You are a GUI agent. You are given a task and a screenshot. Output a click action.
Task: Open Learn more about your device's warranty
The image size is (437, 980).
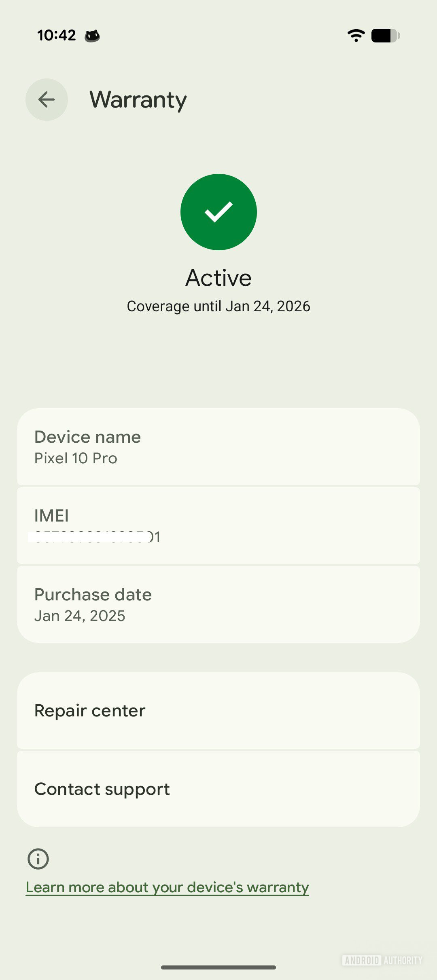pyautogui.click(x=167, y=887)
